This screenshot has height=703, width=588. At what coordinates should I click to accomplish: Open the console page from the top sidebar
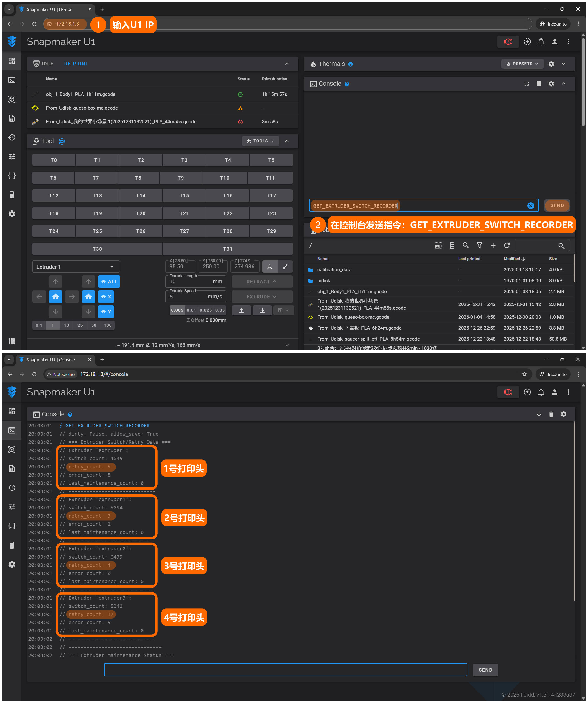coord(12,80)
